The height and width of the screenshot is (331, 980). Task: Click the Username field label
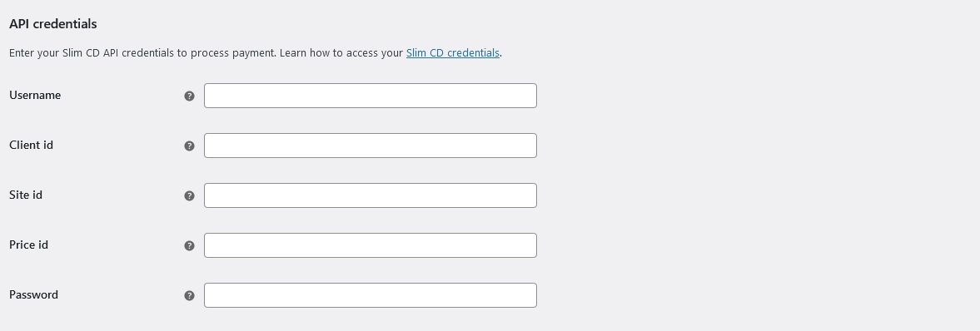pyautogui.click(x=35, y=95)
